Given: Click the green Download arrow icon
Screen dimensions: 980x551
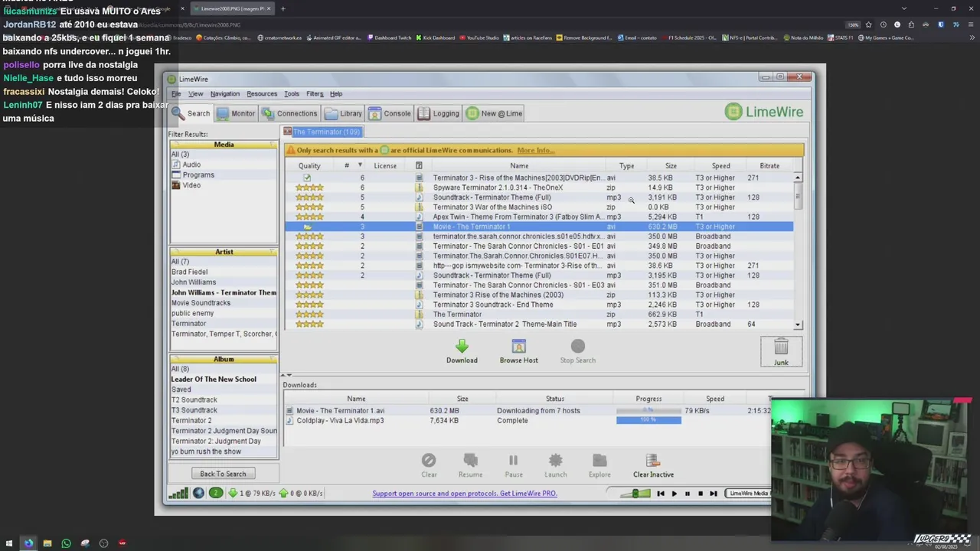Looking at the screenshot, I should (x=462, y=347).
